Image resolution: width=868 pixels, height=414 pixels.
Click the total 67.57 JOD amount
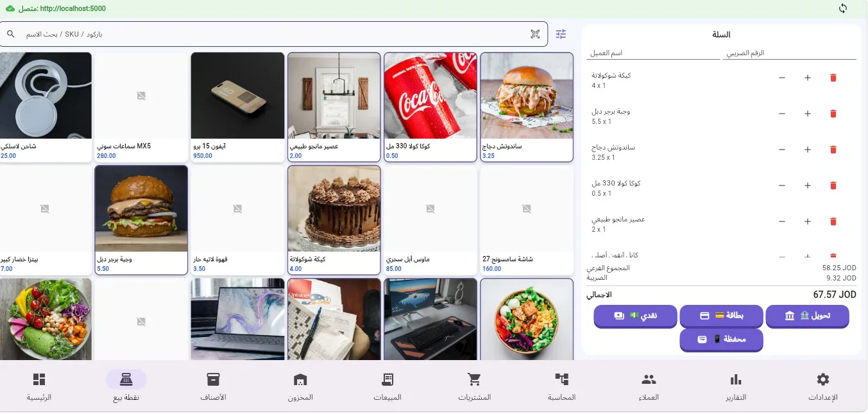[835, 295]
